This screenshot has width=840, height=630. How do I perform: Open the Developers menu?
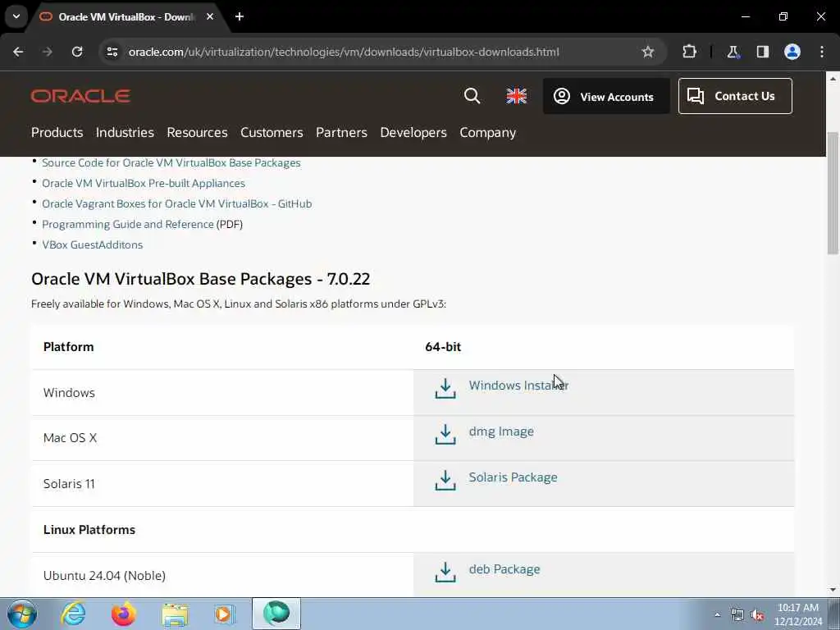(x=413, y=132)
